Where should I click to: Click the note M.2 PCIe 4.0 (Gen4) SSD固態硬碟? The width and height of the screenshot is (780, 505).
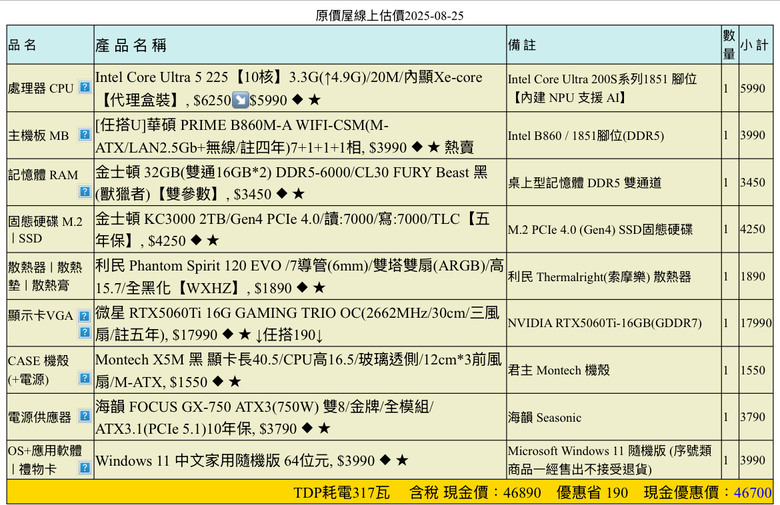click(x=600, y=229)
